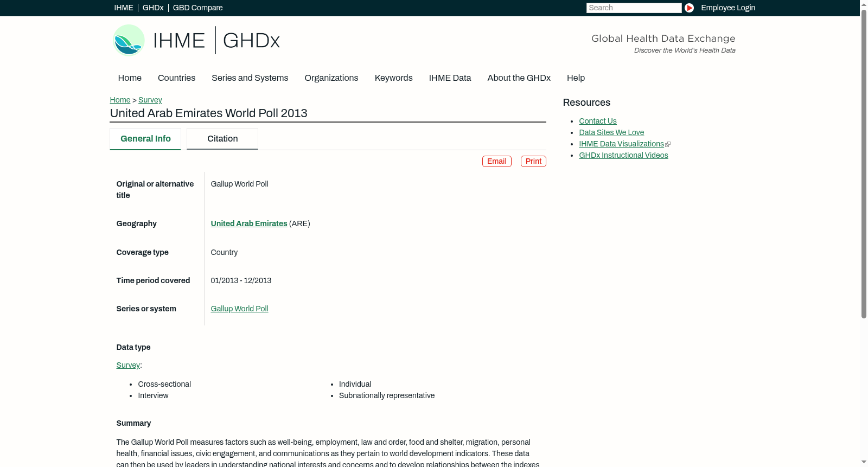Click the 'Resources' heading
This screenshot has width=868, height=467.
pyautogui.click(x=586, y=103)
